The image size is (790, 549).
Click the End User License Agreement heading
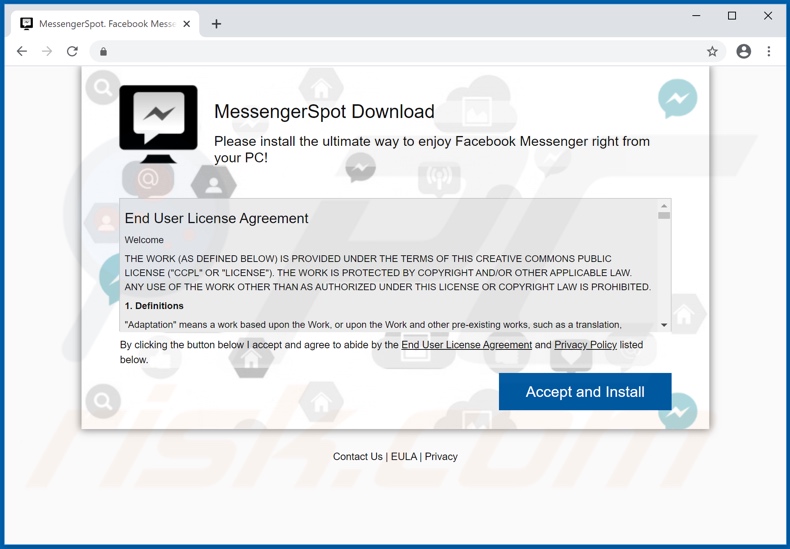tap(217, 218)
